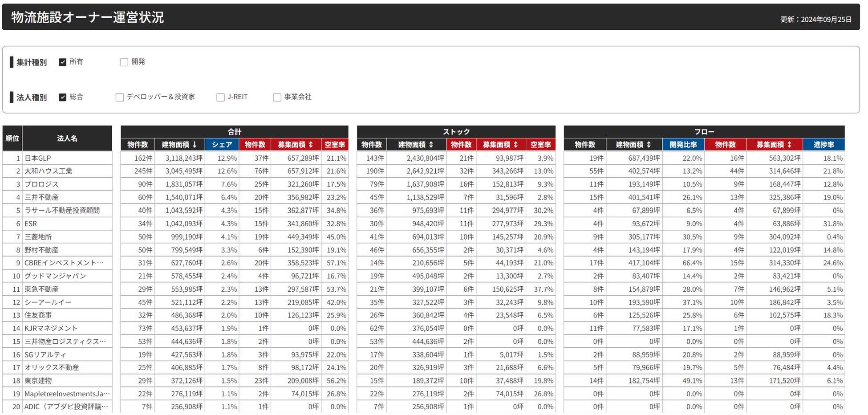This screenshot has width=868, height=415.
Task: Click the フロー group header
Action: pos(704,132)
